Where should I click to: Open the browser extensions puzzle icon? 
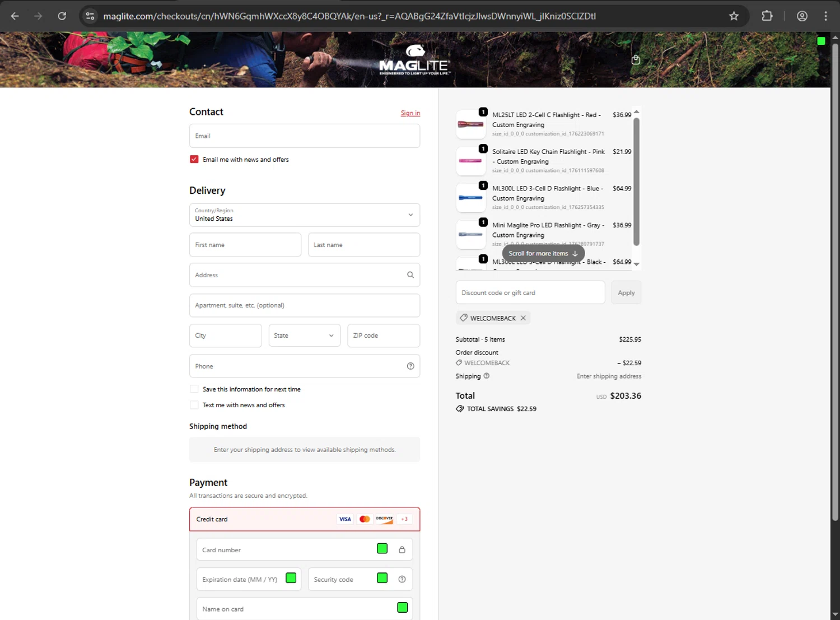click(767, 16)
